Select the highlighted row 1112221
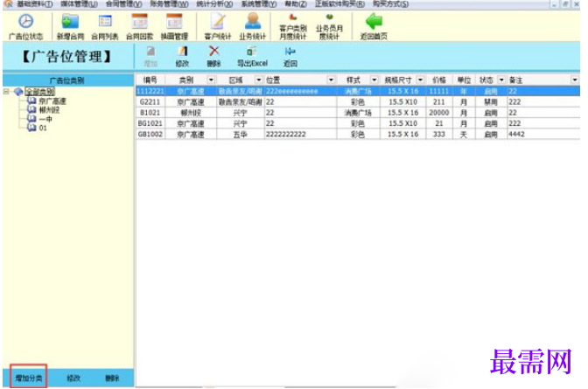Viewport: 588px width, 389px height. click(x=358, y=91)
